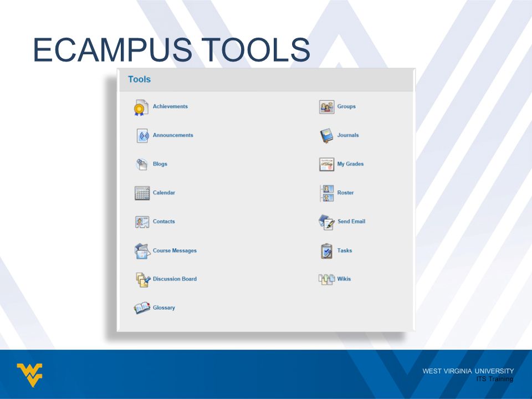Click the Groups people icon
Viewport: 532px width, 399px height.
tap(326, 107)
